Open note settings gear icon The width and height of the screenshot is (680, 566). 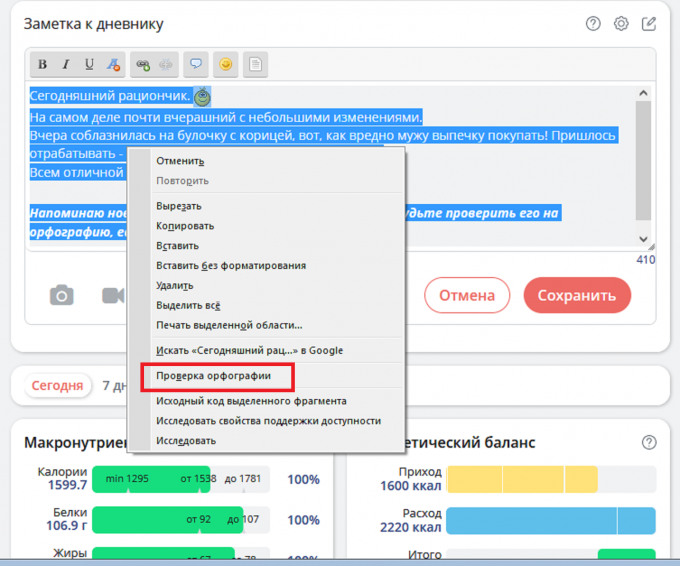click(x=621, y=24)
